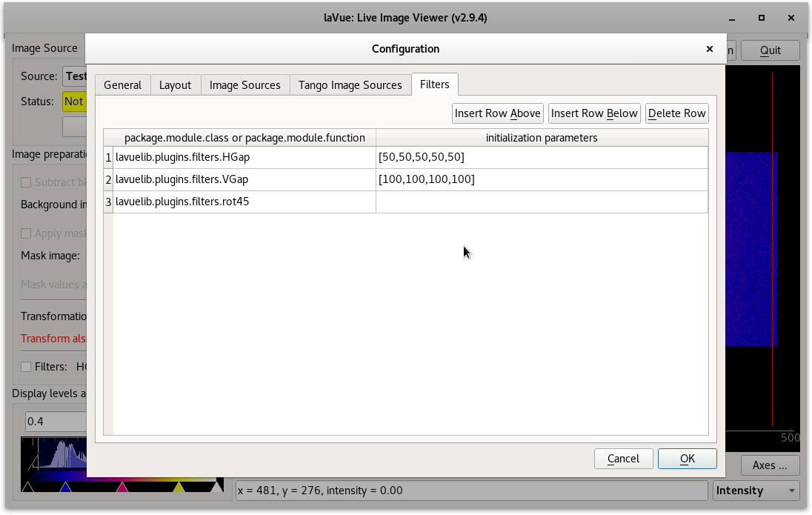
Task: Toggle the Subtract background checkbox
Action: (26, 182)
